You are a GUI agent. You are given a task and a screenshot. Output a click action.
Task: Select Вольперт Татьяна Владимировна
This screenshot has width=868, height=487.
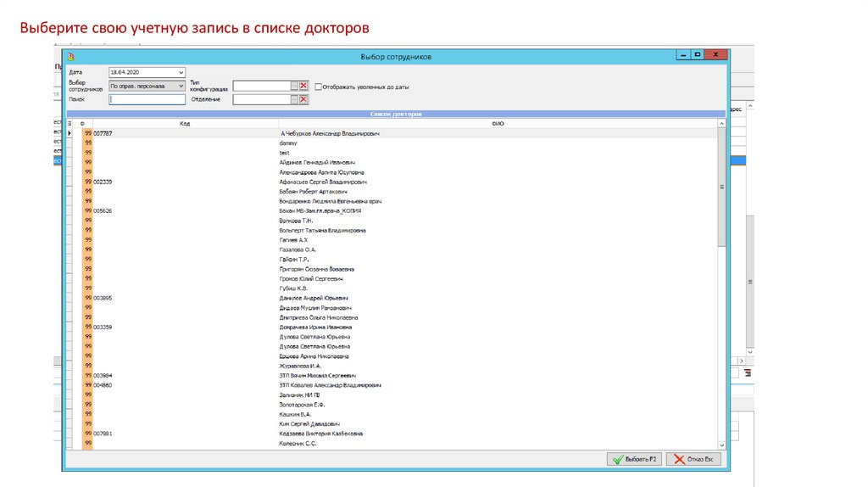[x=322, y=231]
